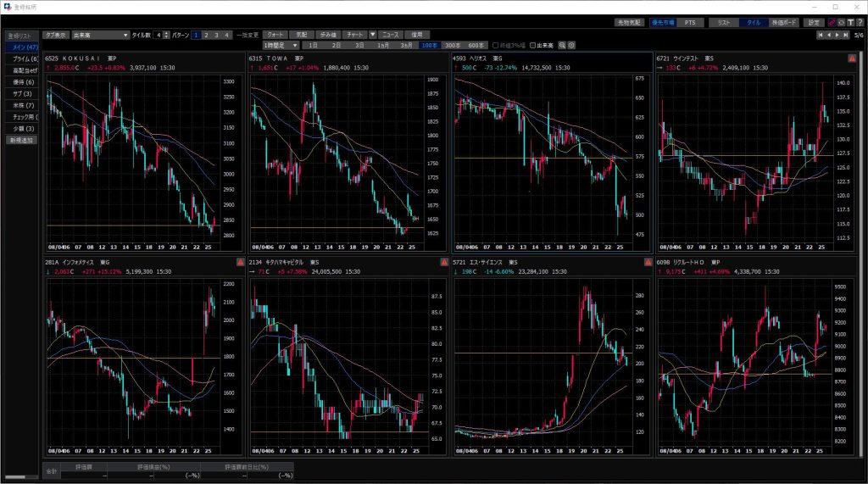Viewport: 868px width, 484px height.
Task: Increase the タイル数 stepper value
Action: point(164,32)
